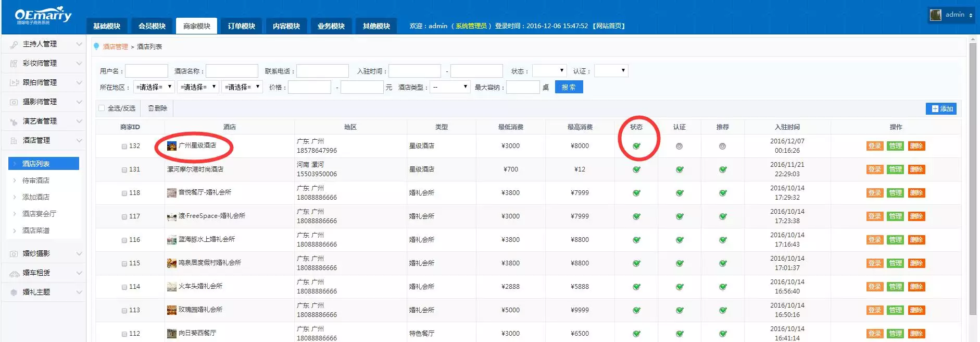Select checkbox for merchant ID 117
This screenshot has width=980, height=342.
tap(124, 217)
